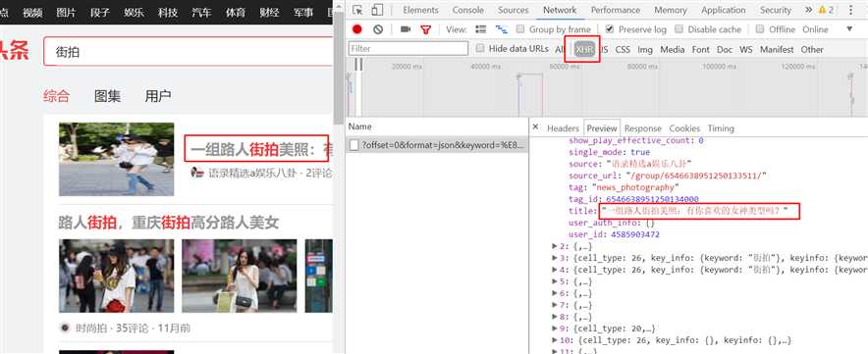Show the waterfall overview view icon
Viewport: 868px width, 354px height.
501,29
